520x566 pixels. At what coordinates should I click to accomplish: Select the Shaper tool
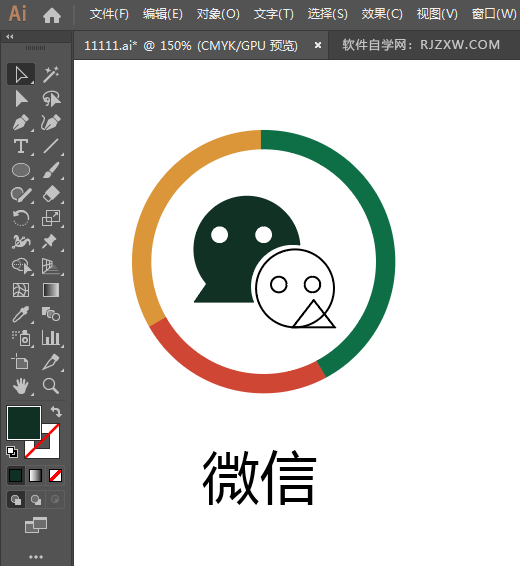tap(21, 195)
